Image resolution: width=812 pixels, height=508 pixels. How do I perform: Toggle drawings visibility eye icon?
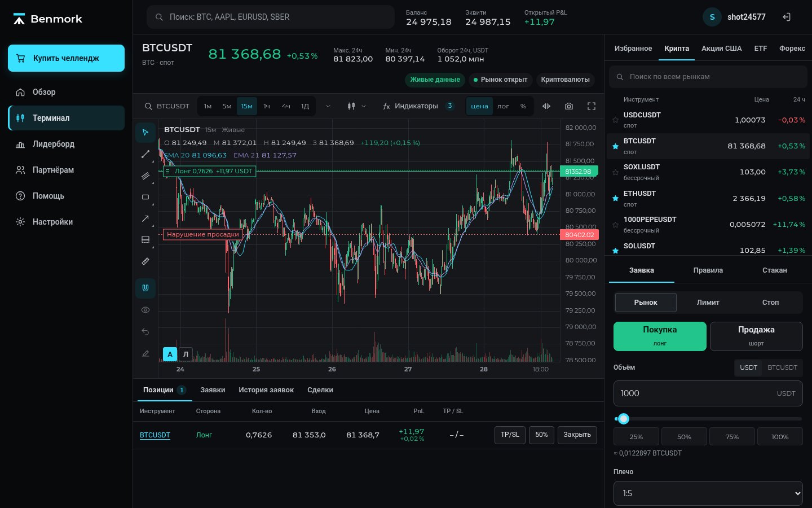(x=145, y=310)
